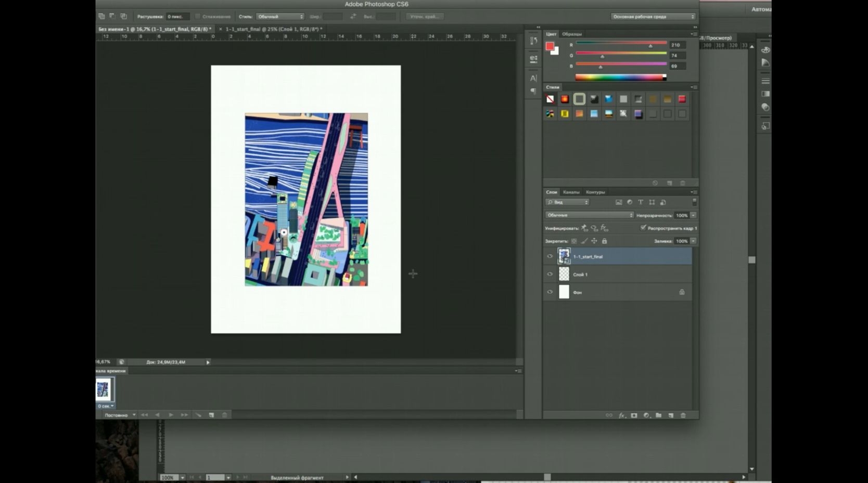Viewport: 868px width, 483px height.
Task: Click the foreground color swatch in Color panel
Action: [x=550, y=46]
